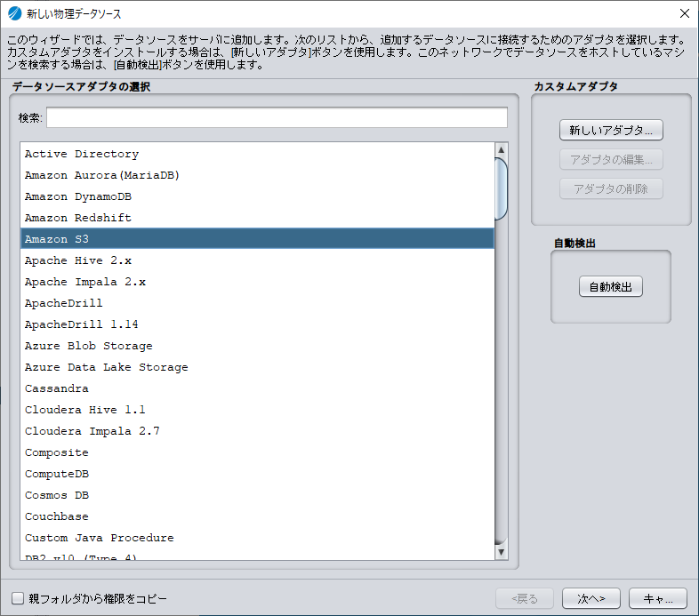Pick the ApacheDrill adapter entry
Screen dimensions: 699x616
coord(257,303)
